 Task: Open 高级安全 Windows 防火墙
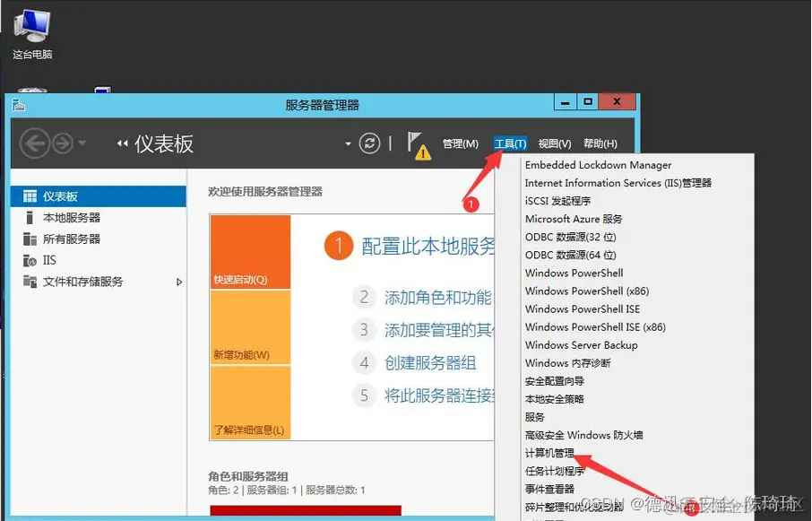click(x=584, y=435)
